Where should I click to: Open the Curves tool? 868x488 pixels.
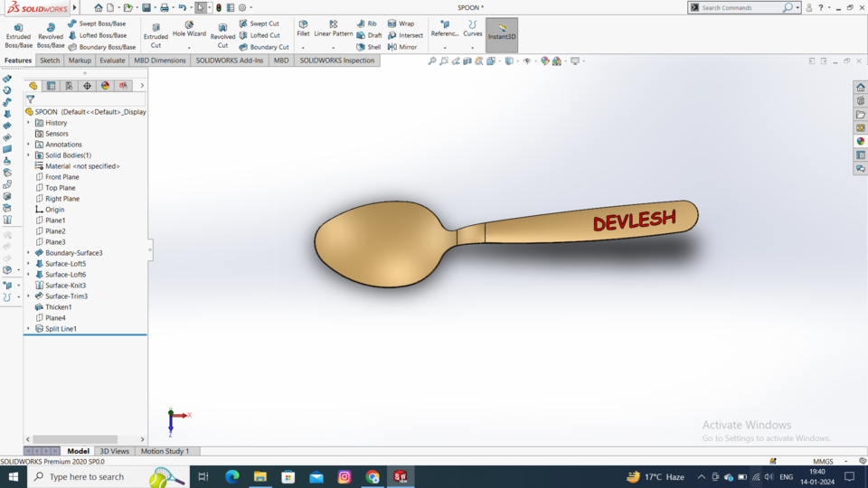click(472, 29)
